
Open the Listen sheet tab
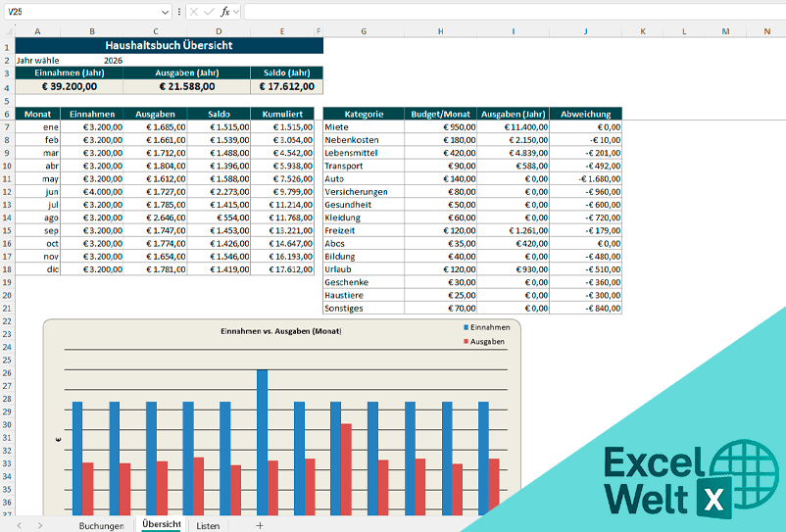tap(208, 525)
